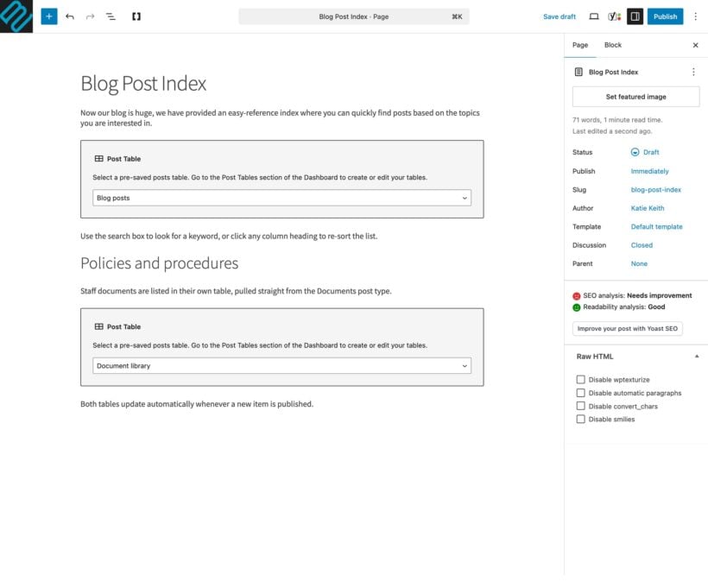Enable Disable wptexturize checkbox
The height and width of the screenshot is (588, 708).
pyautogui.click(x=581, y=379)
